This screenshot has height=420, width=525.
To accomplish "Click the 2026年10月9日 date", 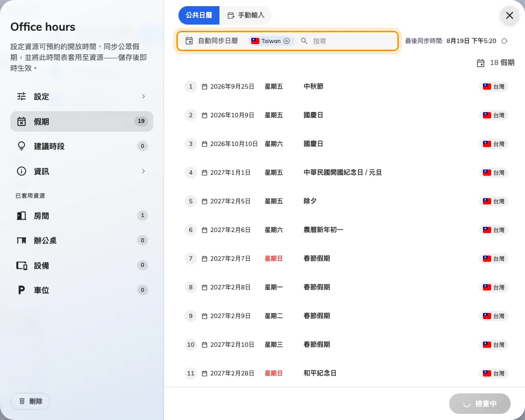I will click(x=232, y=115).
